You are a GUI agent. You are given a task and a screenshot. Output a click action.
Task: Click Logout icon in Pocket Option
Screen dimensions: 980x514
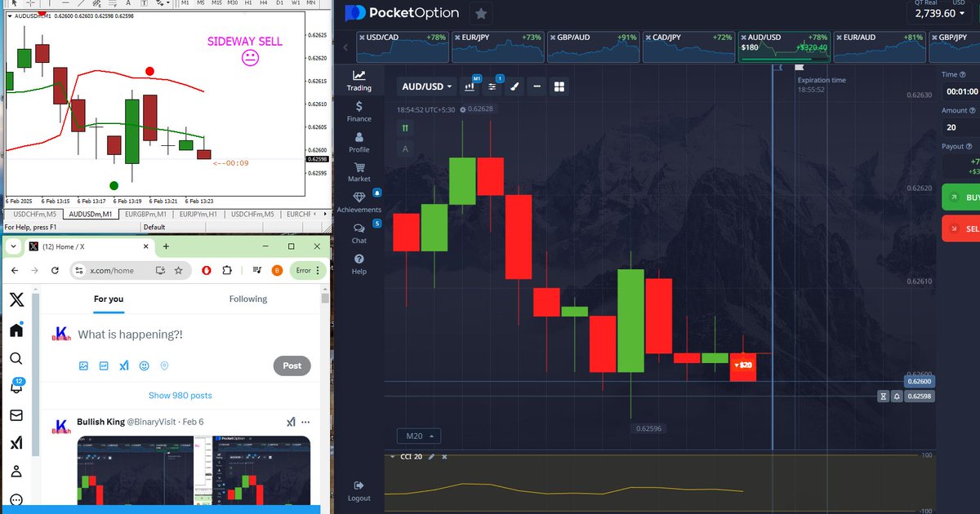pyautogui.click(x=359, y=491)
